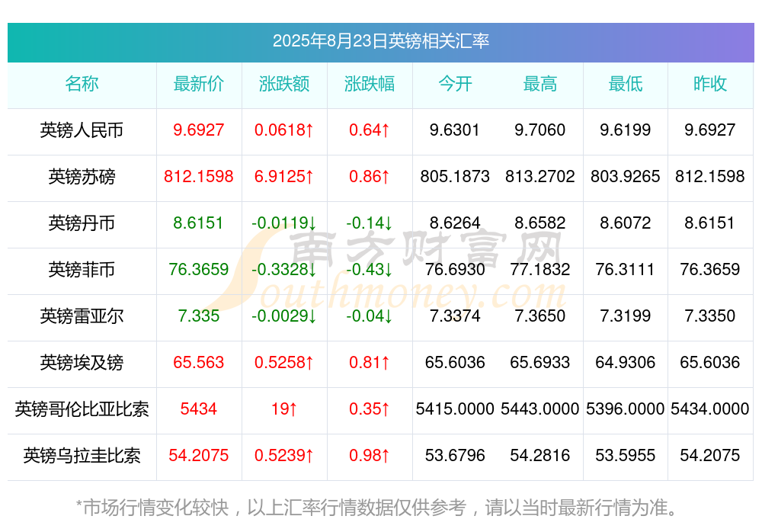Screen dimensions: 762x532
Task: Click high value 77.1832
Action: [x=540, y=269]
